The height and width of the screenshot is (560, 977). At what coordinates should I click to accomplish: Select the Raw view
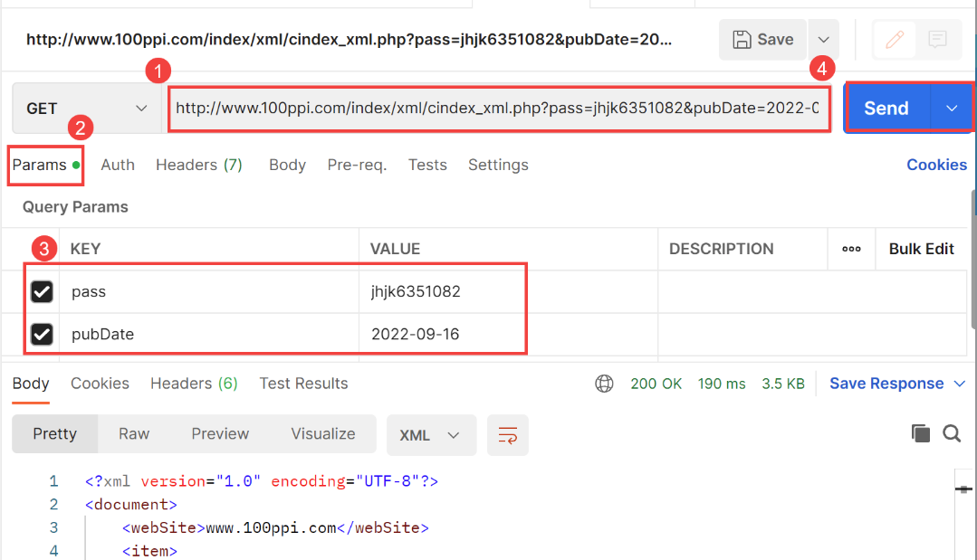point(134,433)
